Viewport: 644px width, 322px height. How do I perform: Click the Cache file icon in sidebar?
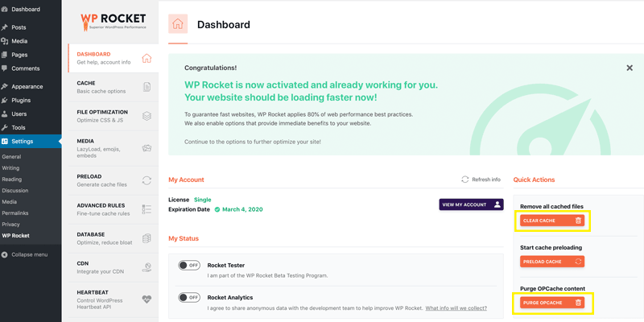click(147, 87)
